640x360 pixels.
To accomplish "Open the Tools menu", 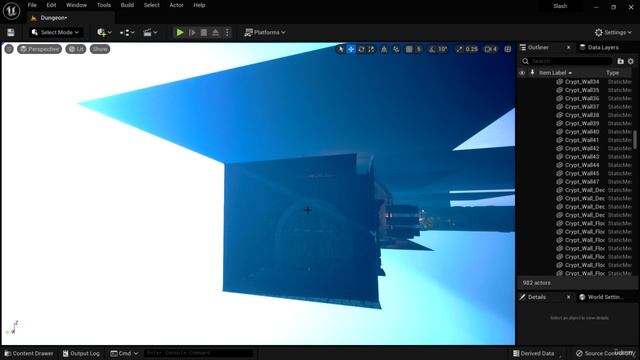I will coord(104,5).
